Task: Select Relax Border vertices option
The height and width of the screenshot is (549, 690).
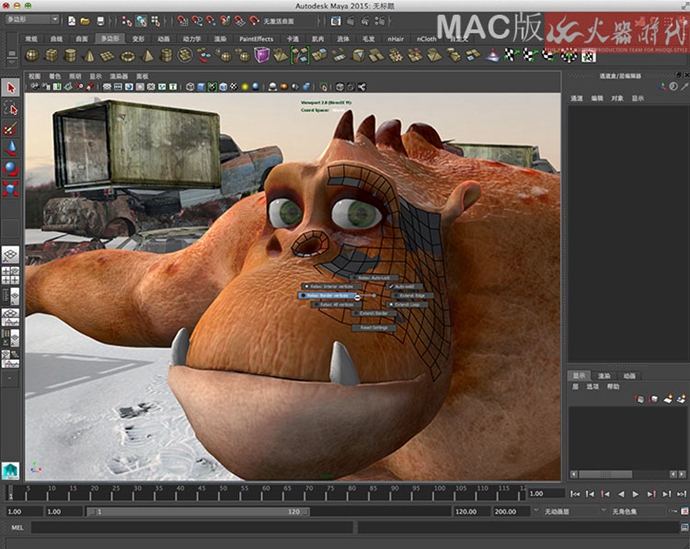Action: point(328,296)
